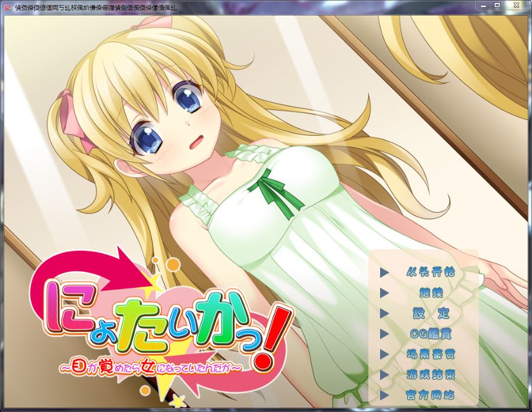Open the CG鑑賞 gallery

click(431, 334)
